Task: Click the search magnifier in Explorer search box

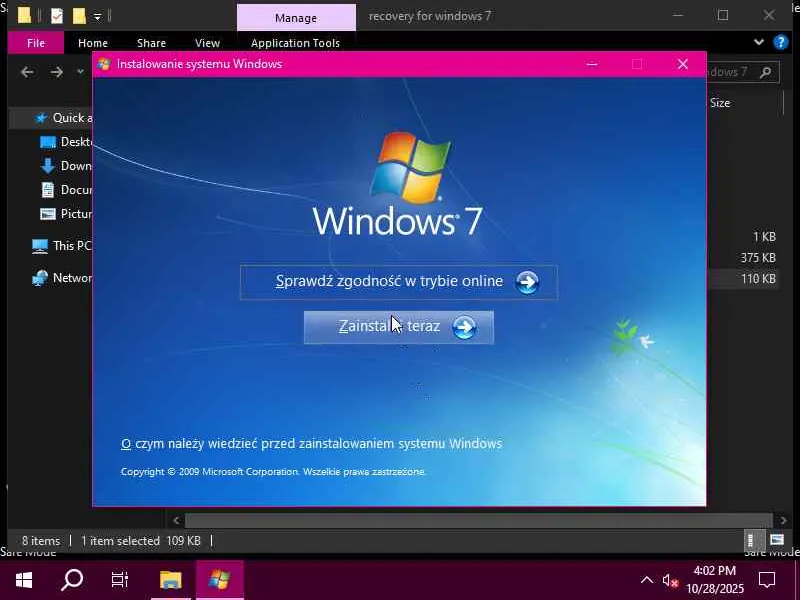Action: tap(765, 72)
